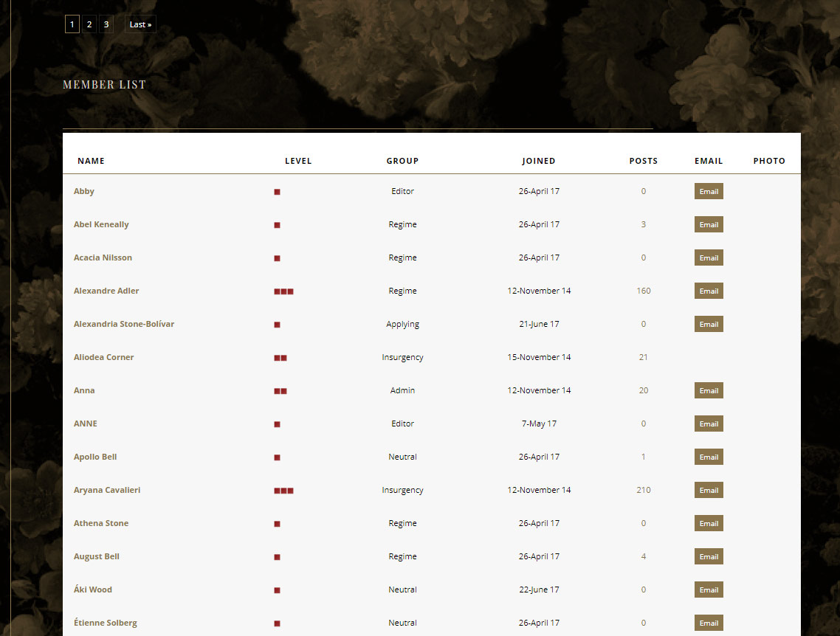Click the MEMBER LIST heading
Image resolution: width=840 pixels, height=636 pixels.
(105, 85)
